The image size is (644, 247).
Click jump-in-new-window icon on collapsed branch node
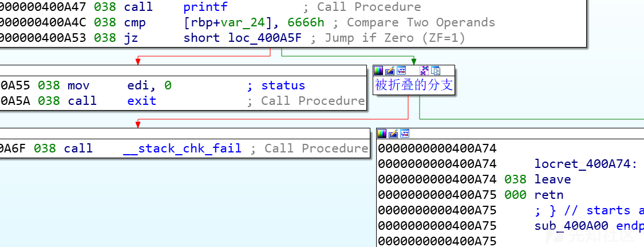(401, 70)
